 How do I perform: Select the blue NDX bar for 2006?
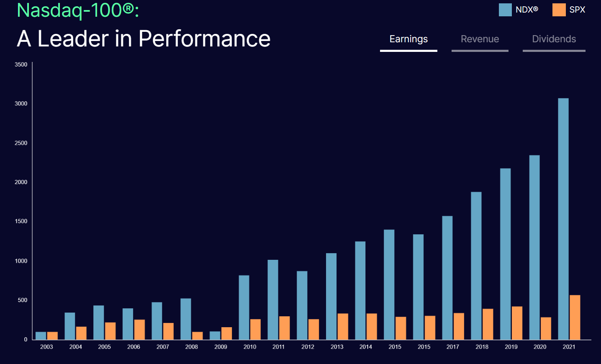[128, 324]
